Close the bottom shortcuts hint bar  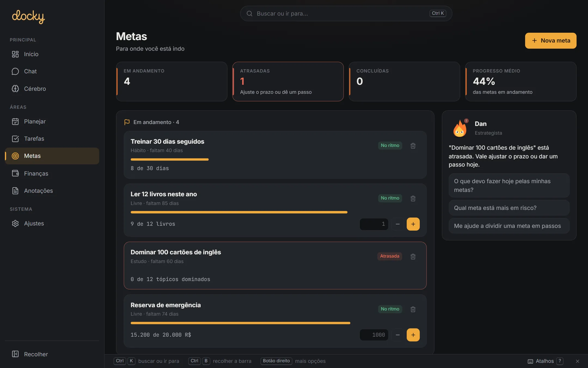[577, 361]
